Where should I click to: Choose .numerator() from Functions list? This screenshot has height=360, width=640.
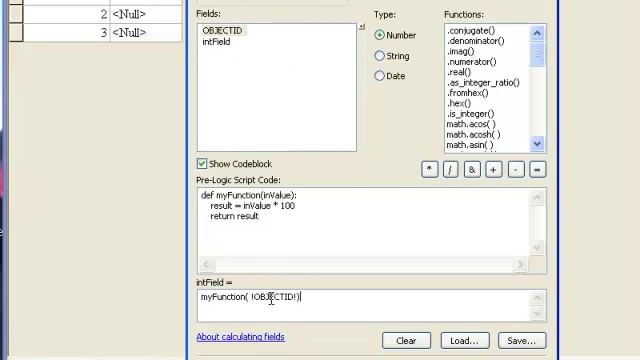[471, 62]
